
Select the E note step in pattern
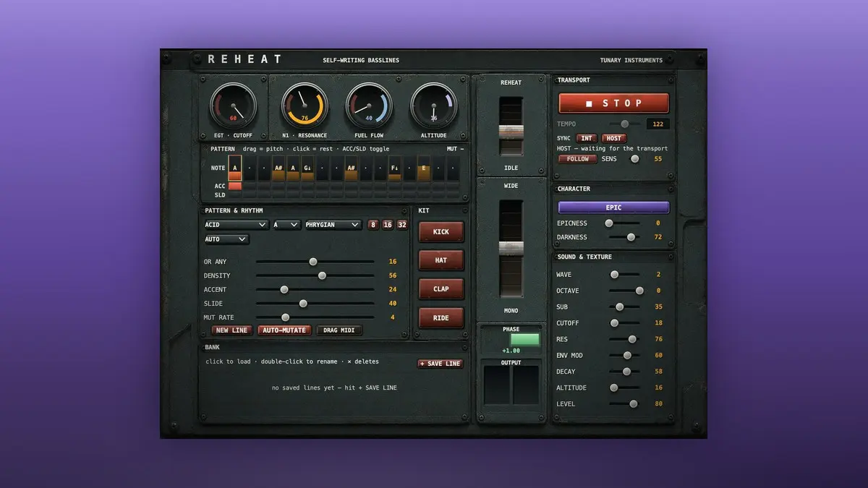(x=424, y=168)
